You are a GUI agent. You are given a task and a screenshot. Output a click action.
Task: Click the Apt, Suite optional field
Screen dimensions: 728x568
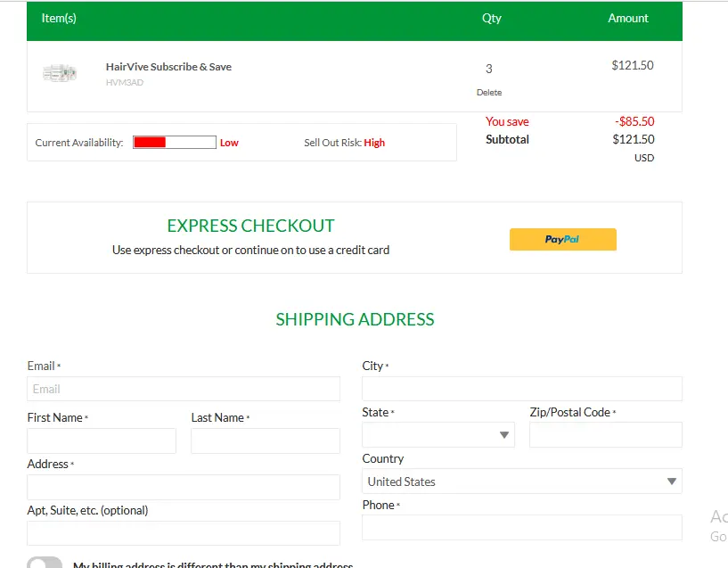[184, 533]
